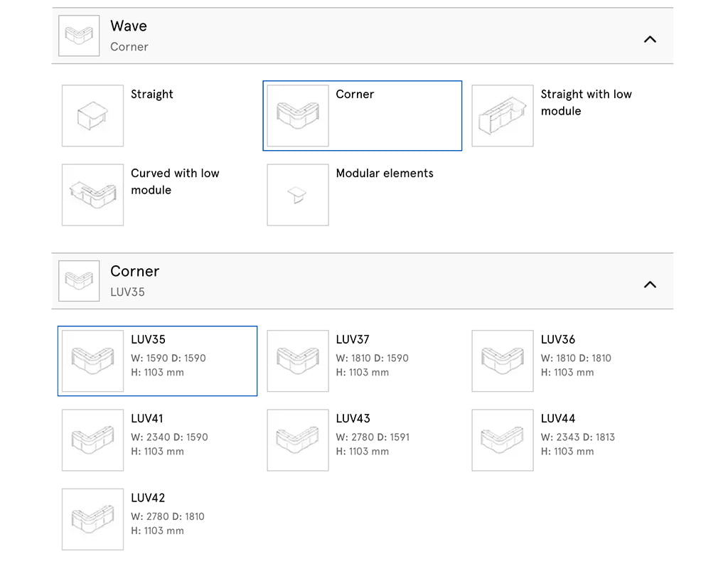
Task: Select the LUV41 model thumbnail
Action: click(93, 440)
